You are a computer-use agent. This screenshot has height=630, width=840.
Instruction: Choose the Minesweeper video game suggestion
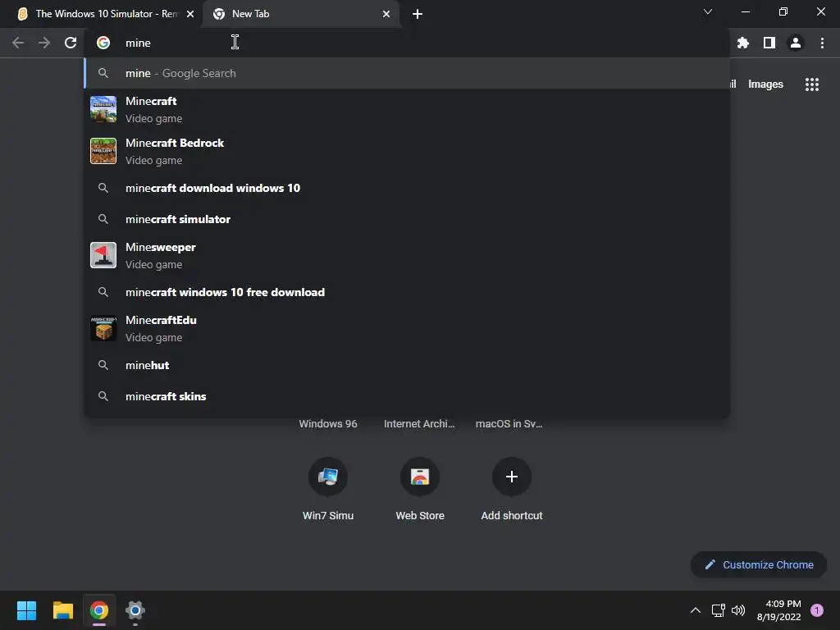coord(407,256)
